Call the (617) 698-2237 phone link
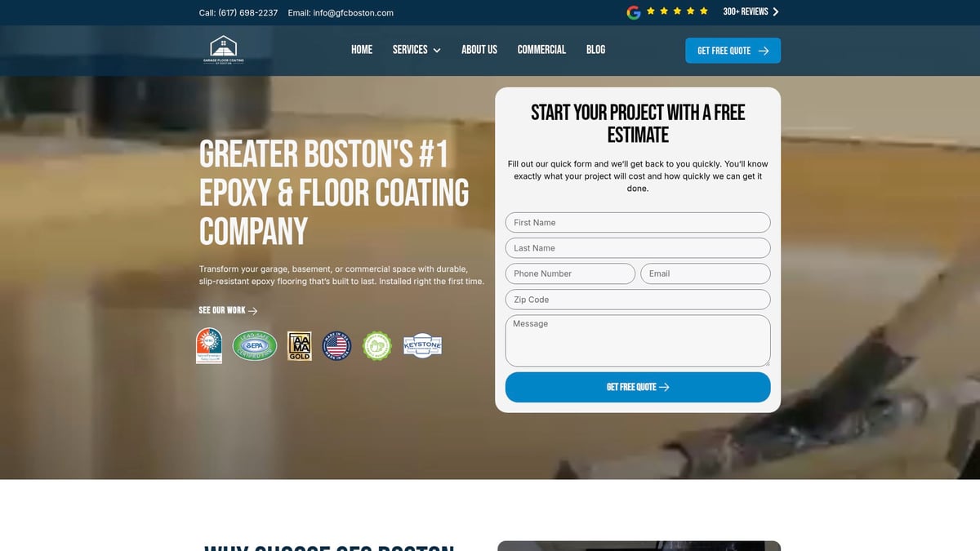Screen dimensions: 980x551 pyautogui.click(x=238, y=13)
